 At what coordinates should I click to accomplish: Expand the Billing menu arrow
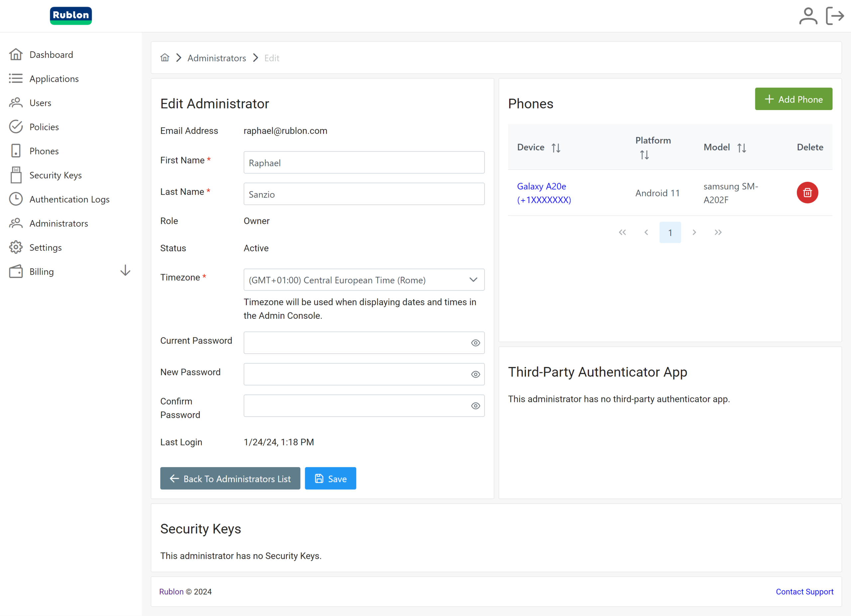click(125, 271)
